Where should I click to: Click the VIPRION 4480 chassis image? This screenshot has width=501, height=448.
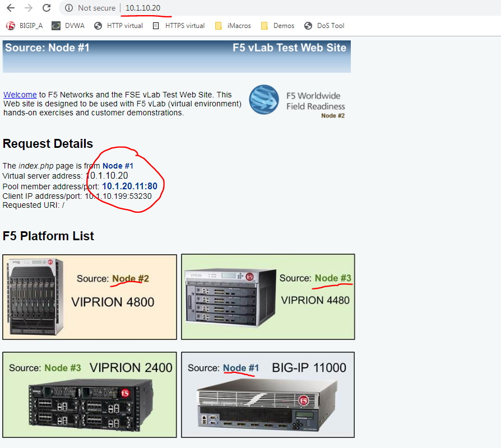(230, 298)
